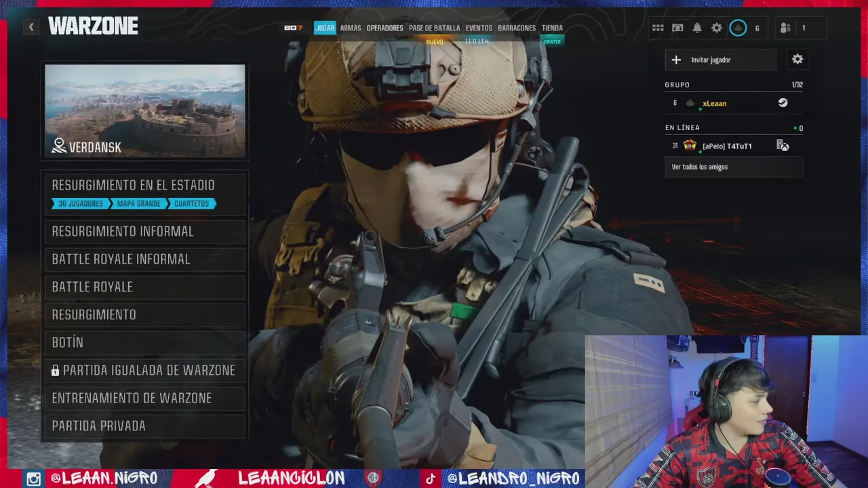Open the social friends icon
The height and width of the screenshot is (488, 868).
click(x=785, y=28)
